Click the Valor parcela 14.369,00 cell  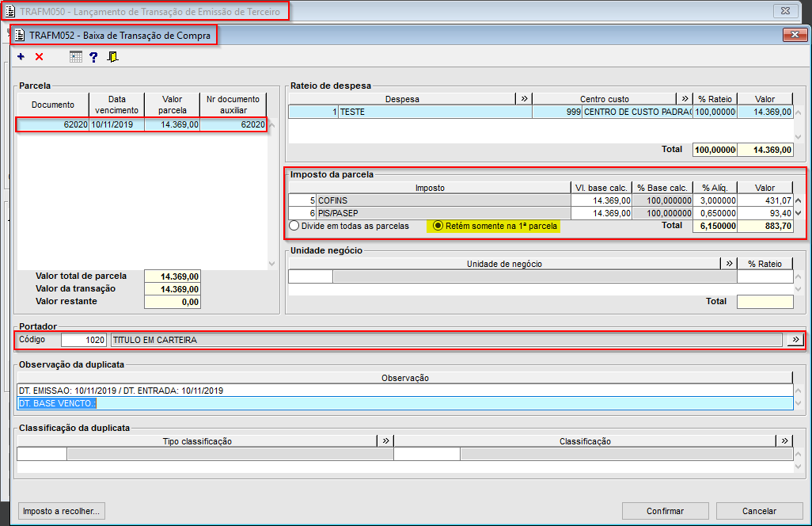pyautogui.click(x=173, y=124)
